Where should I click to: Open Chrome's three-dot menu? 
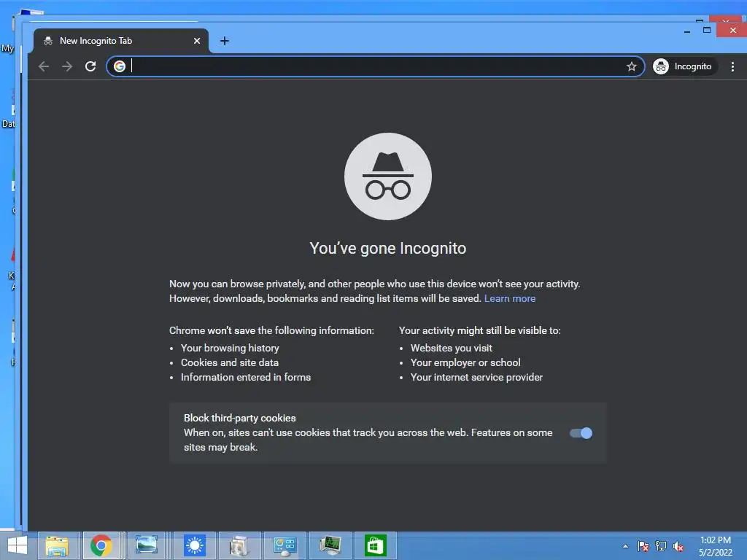point(732,66)
